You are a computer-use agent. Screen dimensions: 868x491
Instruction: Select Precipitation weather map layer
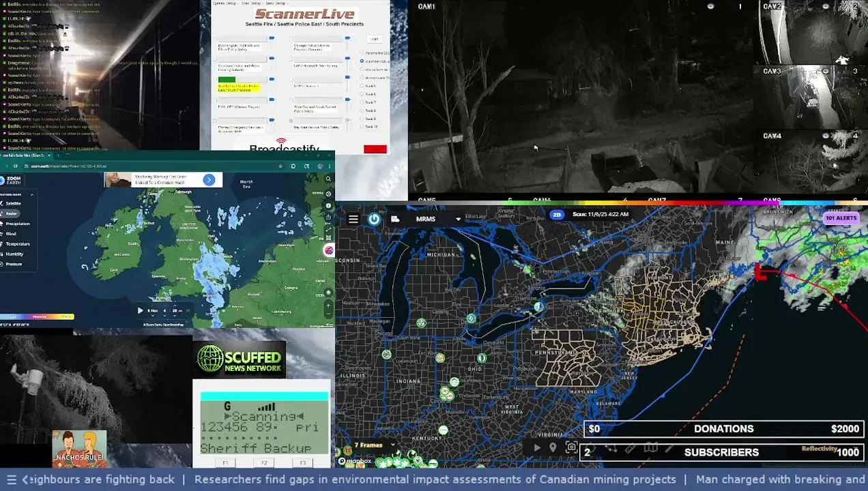click(17, 224)
